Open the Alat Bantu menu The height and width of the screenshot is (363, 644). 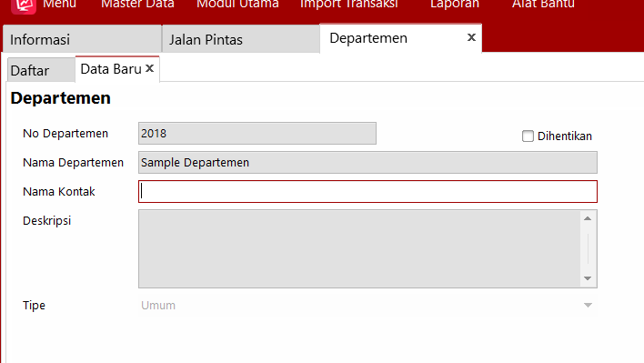pyautogui.click(x=543, y=5)
